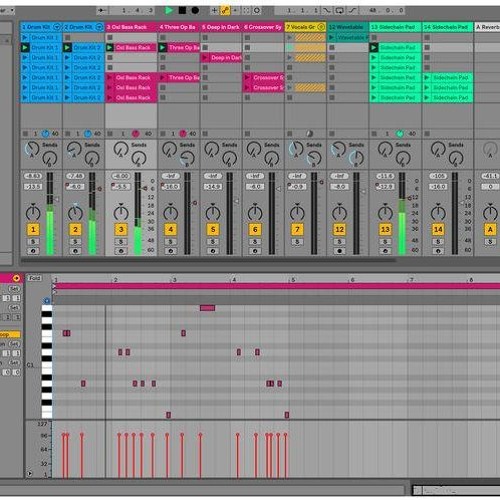Toggle the MIDI Arrangement Overdub plus button
500x500 pixels.
click(x=214, y=10)
